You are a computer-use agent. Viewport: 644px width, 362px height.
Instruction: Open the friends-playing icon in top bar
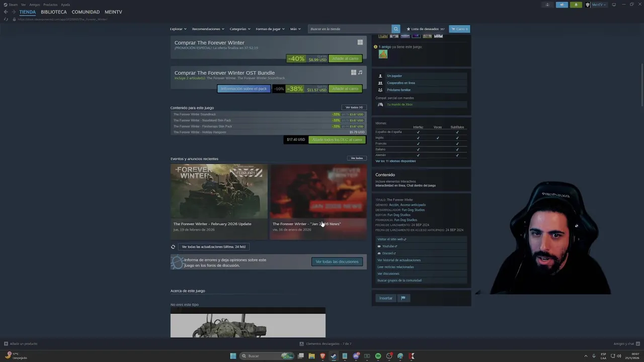click(x=547, y=5)
